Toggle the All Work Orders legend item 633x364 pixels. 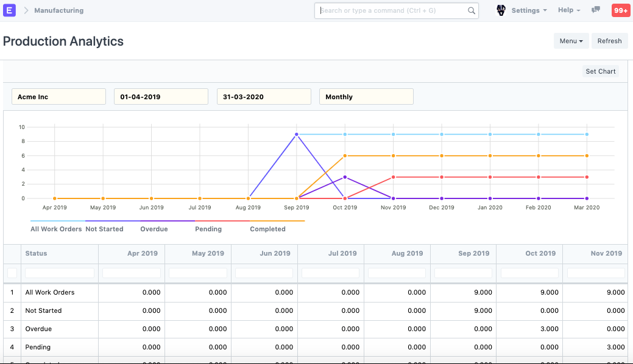pyautogui.click(x=56, y=229)
